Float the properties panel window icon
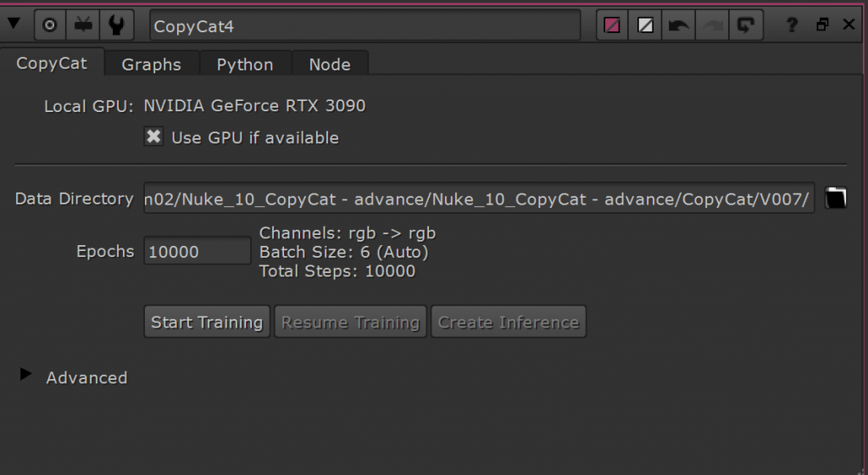868x475 pixels. point(822,25)
